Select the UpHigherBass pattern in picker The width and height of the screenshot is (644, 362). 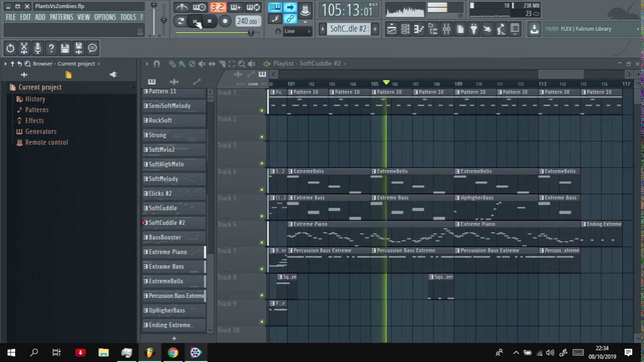[x=174, y=310]
